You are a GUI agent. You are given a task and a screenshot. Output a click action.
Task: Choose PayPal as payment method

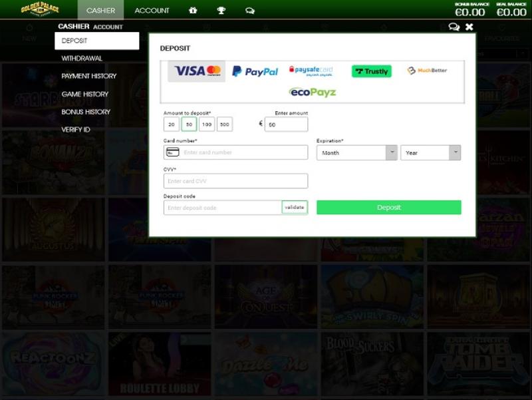(x=255, y=71)
